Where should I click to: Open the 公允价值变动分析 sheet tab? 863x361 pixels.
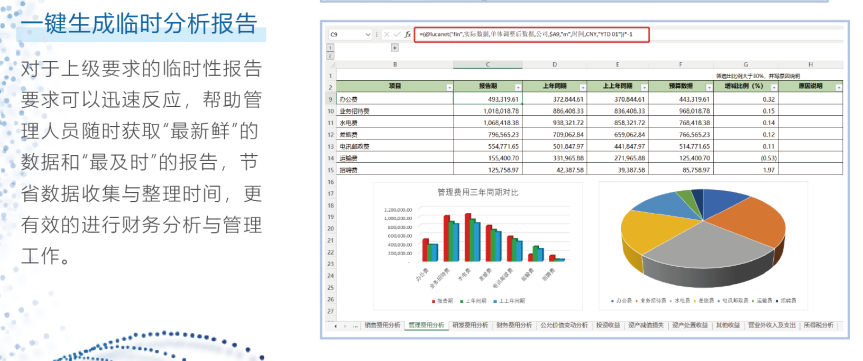[x=564, y=326]
